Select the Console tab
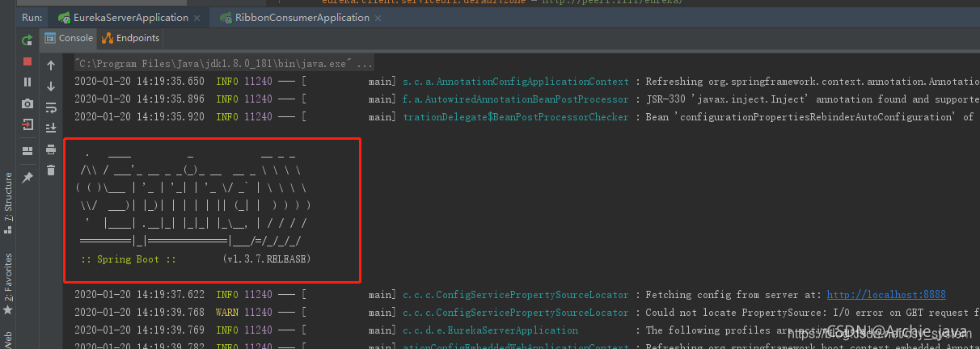980x349 pixels. (x=68, y=38)
